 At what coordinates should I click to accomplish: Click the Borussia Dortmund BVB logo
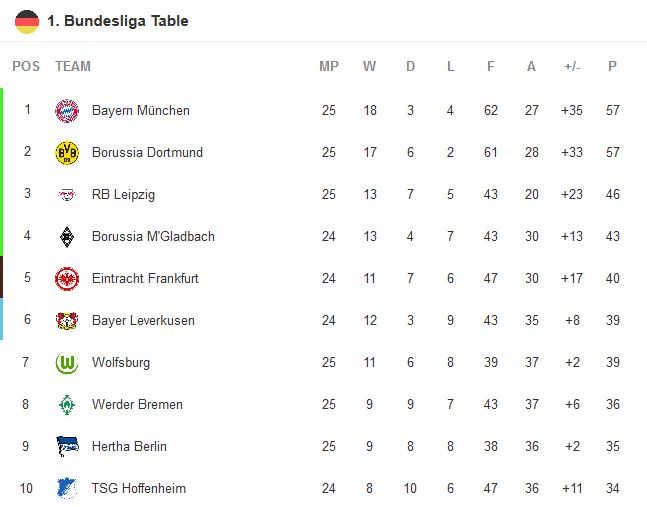point(67,153)
